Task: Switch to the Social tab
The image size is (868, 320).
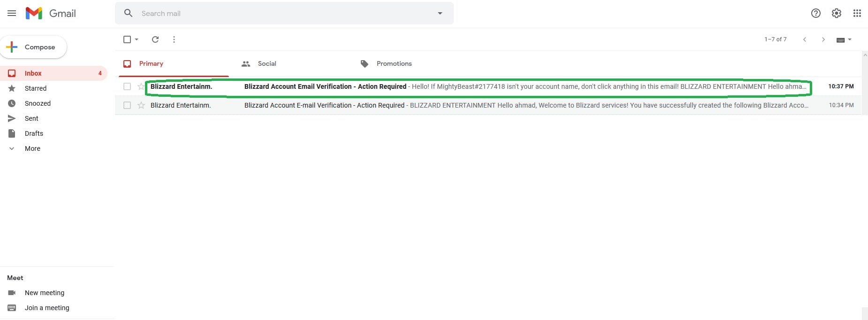Action: [x=266, y=63]
